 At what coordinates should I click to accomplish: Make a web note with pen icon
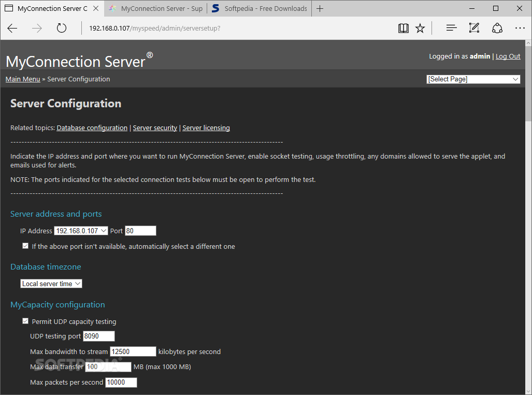(474, 28)
